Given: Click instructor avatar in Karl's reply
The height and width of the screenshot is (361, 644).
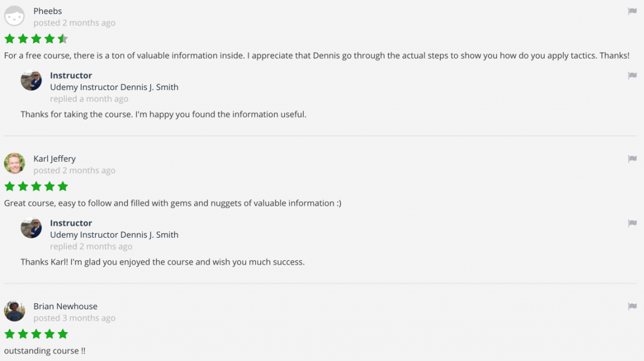Looking at the screenshot, I should [31, 228].
